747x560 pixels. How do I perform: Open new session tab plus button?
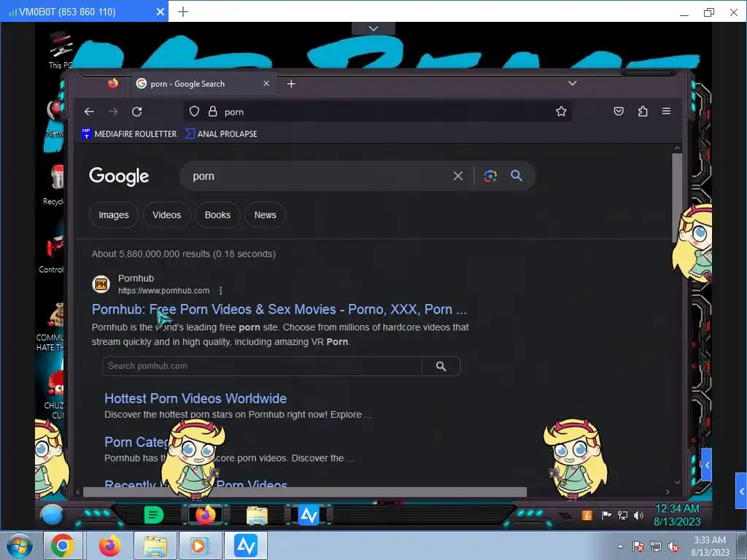[x=183, y=12]
